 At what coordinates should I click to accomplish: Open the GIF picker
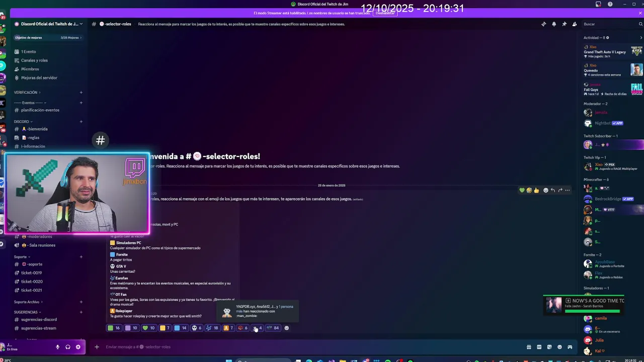(539, 347)
